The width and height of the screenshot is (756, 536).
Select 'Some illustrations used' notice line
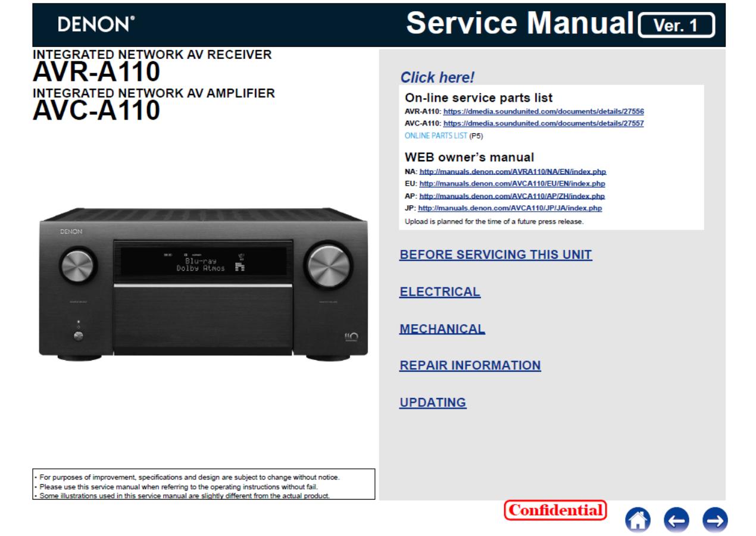point(182,495)
